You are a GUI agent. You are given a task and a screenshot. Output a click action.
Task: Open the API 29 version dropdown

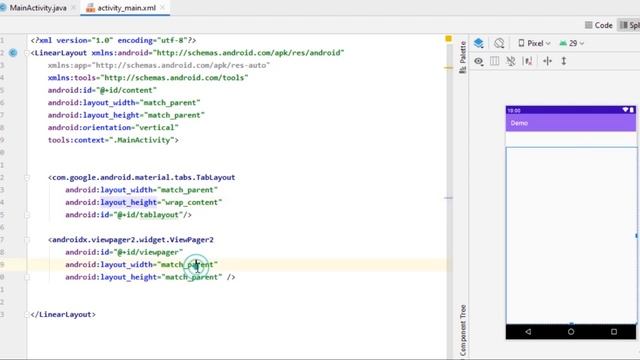[571, 43]
